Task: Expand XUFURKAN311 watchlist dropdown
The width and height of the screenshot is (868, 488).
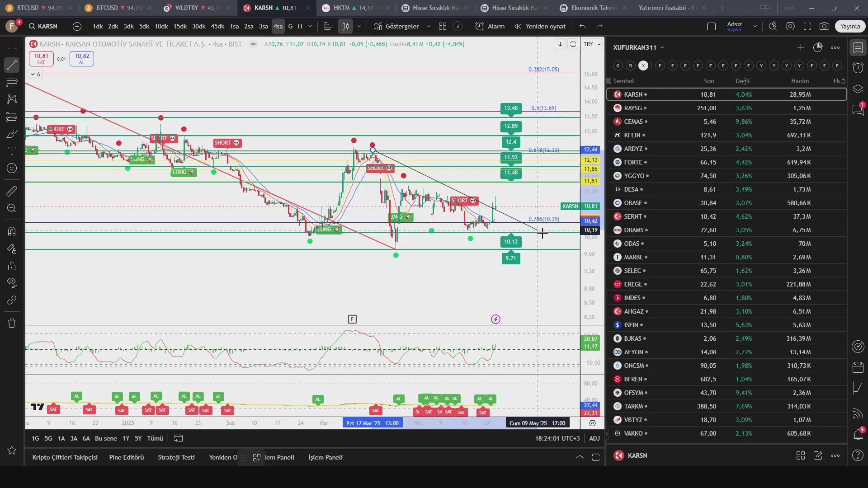Action: point(662,47)
